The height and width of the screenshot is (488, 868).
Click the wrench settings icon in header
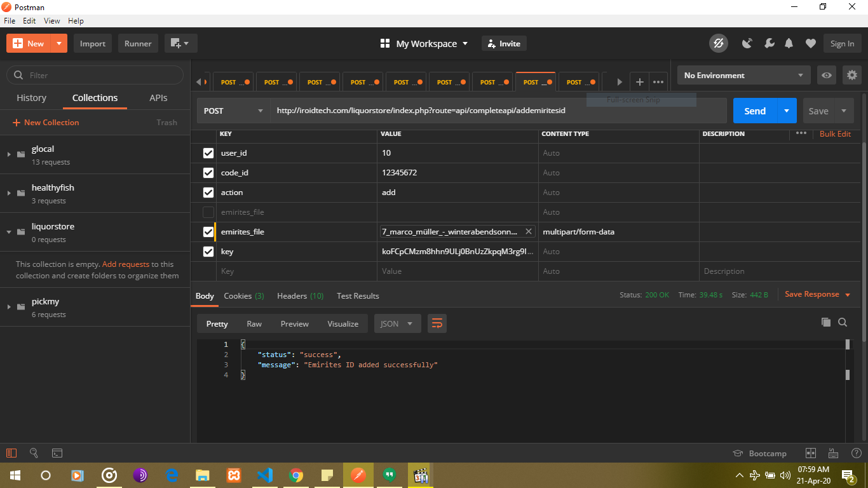[x=769, y=44]
